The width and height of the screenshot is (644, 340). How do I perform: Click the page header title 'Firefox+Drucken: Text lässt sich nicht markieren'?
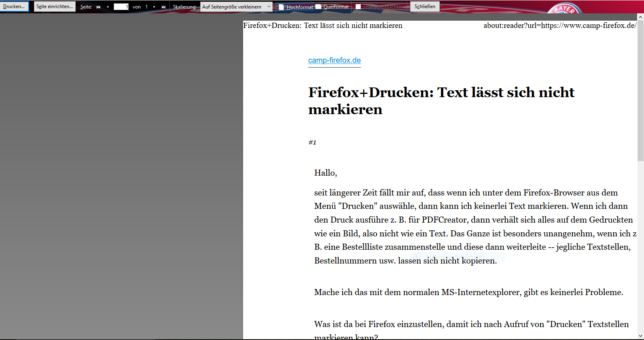pyautogui.click(x=323, y=25)
